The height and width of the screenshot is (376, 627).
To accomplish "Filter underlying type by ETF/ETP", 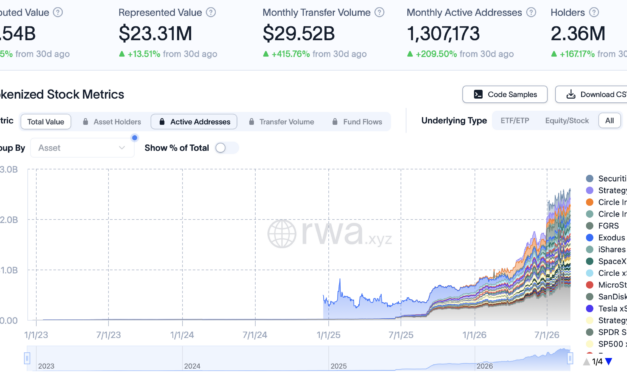I will pyautogui.click(x=515, y=120).
